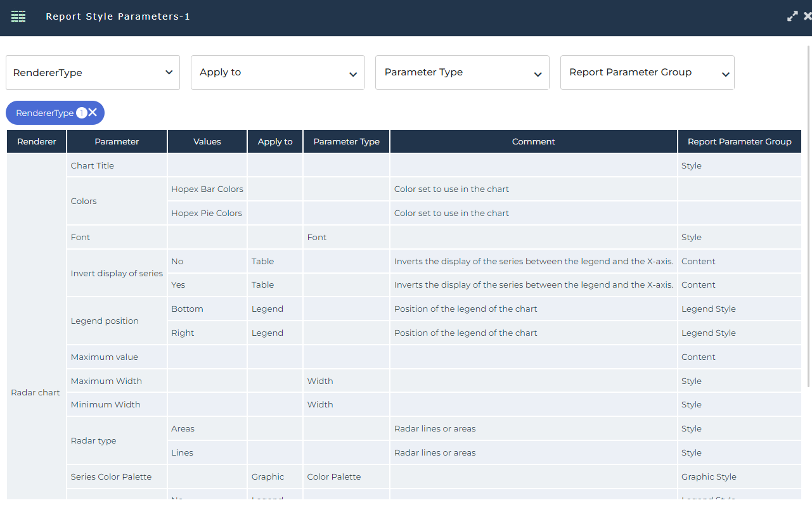
Task: Select the Radar chart renderer cell
Action: [35, 393]
